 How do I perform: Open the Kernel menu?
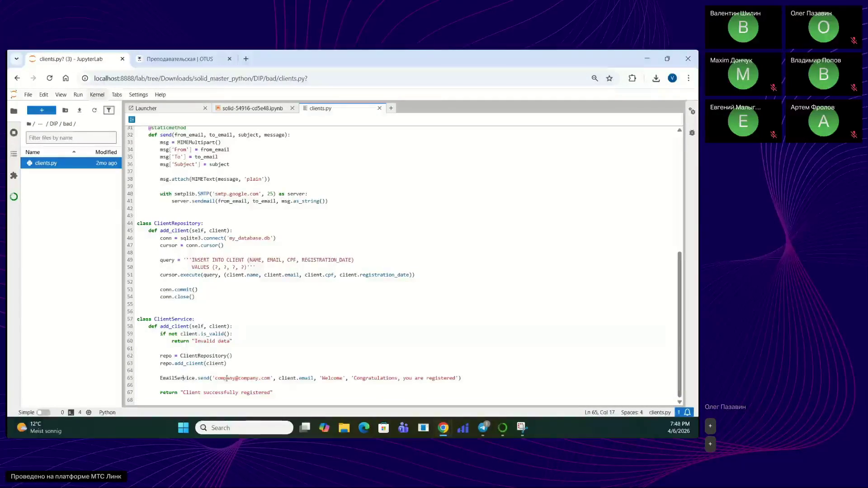(97, 94)
